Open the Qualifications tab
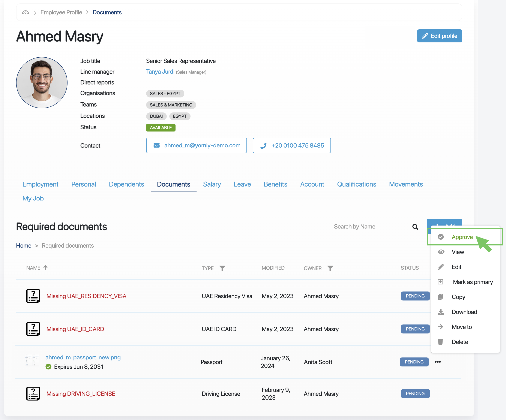This screenshot has height=420, width=506. pos(356,184)
